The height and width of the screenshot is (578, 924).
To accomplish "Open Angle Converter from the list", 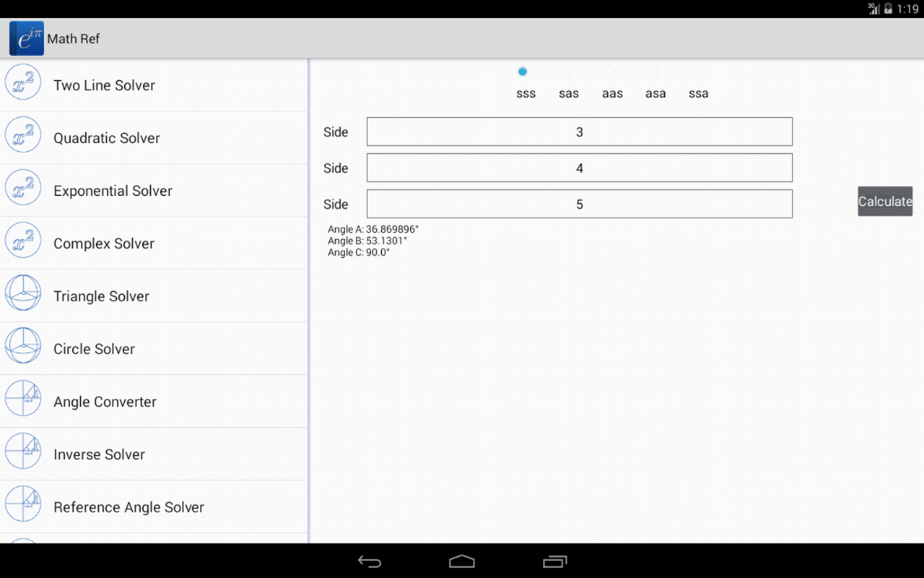I will point(154,401).
